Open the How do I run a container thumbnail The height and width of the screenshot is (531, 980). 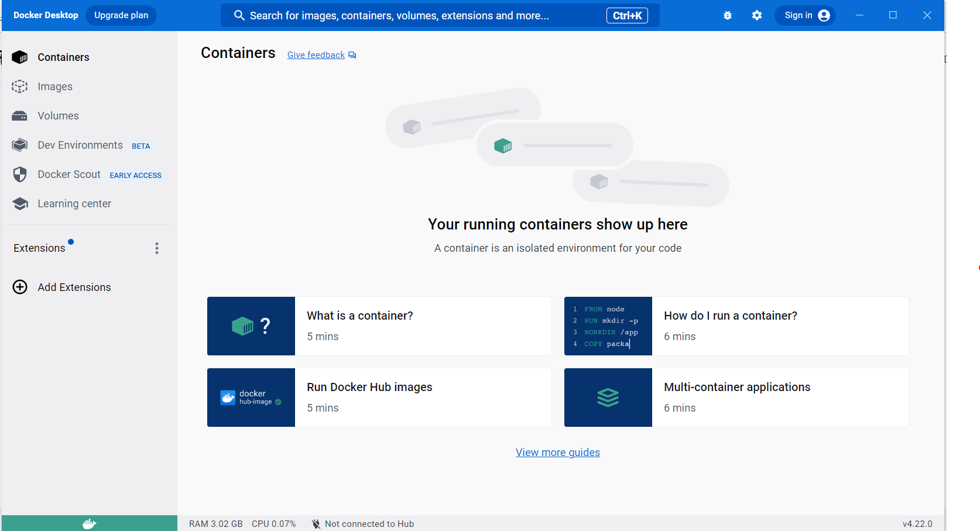608,326
